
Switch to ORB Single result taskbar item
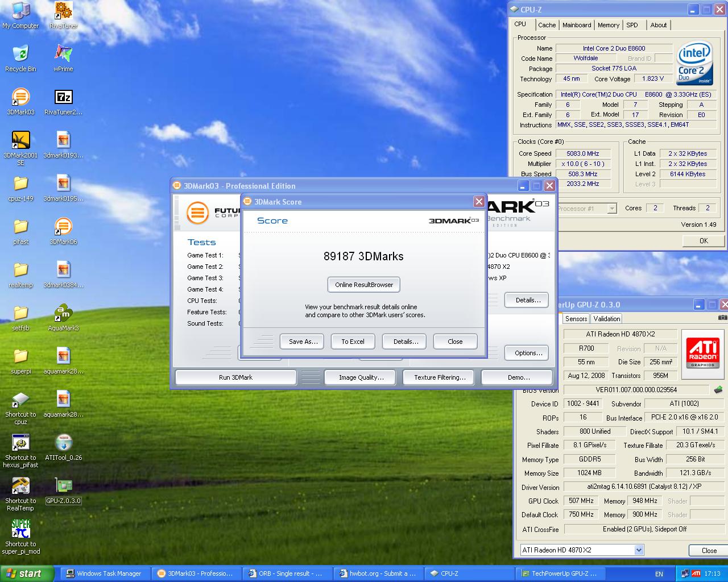[287, 573]
